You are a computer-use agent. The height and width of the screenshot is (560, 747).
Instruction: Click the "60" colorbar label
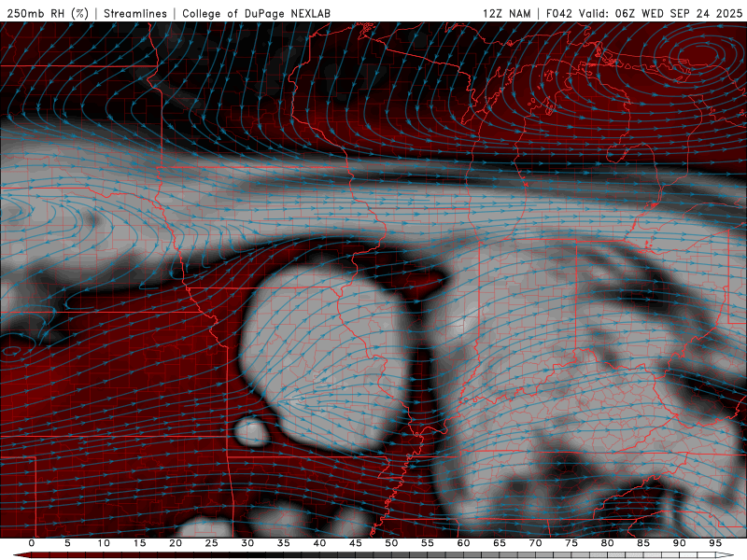(x=463, y=543)
